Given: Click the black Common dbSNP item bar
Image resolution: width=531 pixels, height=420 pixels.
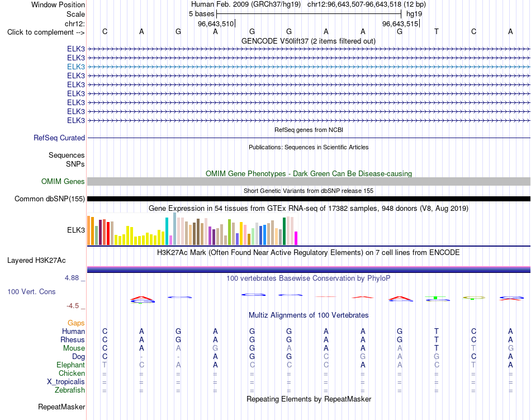Looking at the screenshot, I should click(x=309, y=199).
